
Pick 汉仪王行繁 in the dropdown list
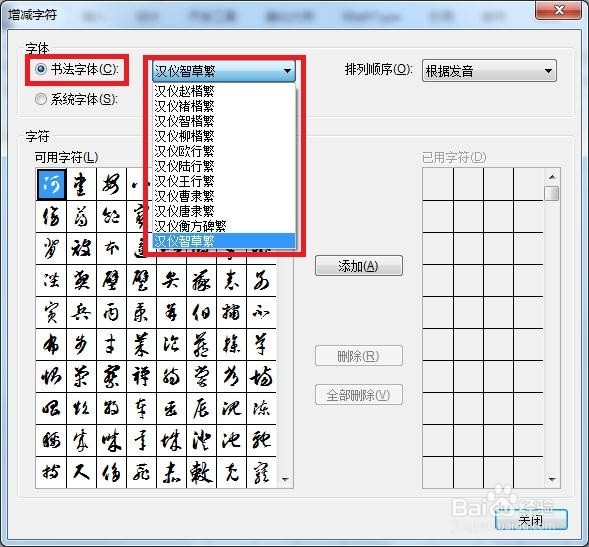(224, 181)
